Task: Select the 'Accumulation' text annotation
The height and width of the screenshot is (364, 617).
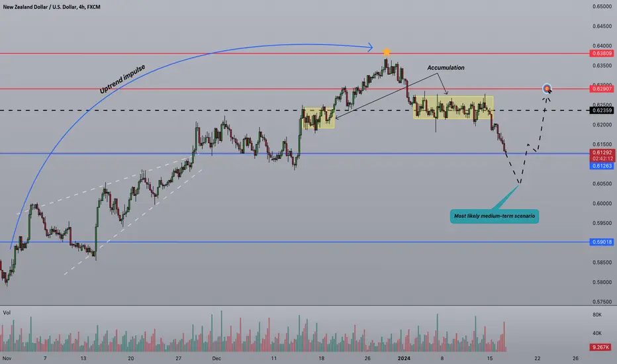Action: coord(446,68)
